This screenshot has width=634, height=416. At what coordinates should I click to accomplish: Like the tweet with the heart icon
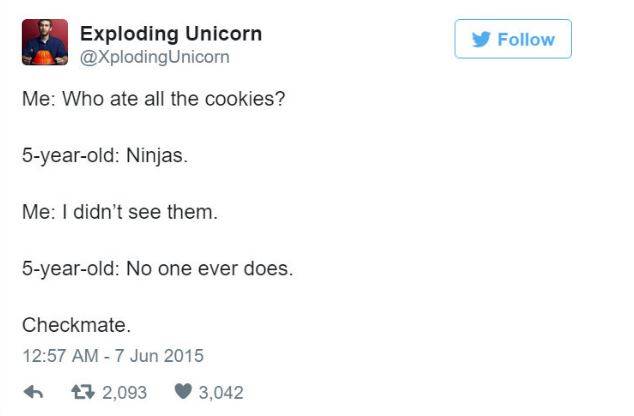[x=183, y=391]
